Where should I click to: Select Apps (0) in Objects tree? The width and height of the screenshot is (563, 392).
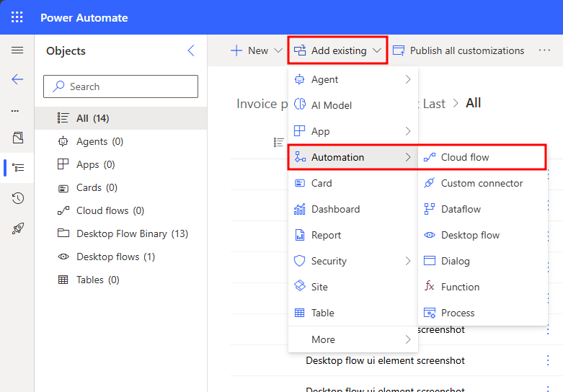click(x=120, y=164)
